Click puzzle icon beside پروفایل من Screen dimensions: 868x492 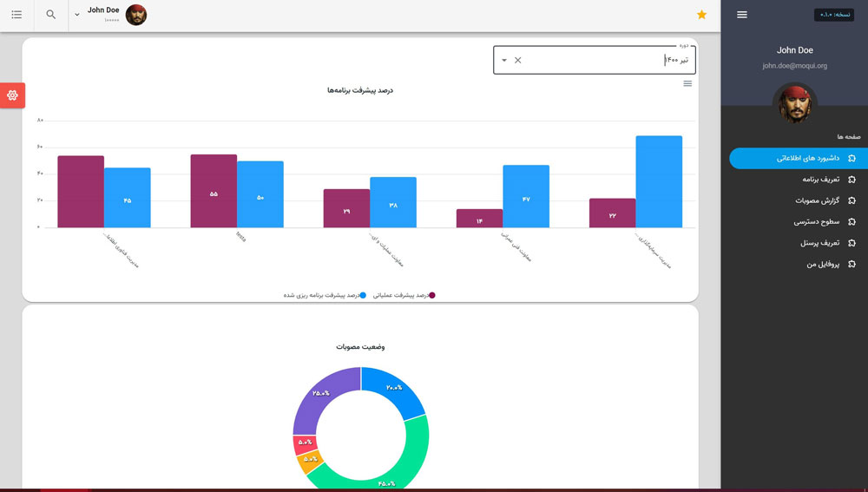[x=852, y=264]
